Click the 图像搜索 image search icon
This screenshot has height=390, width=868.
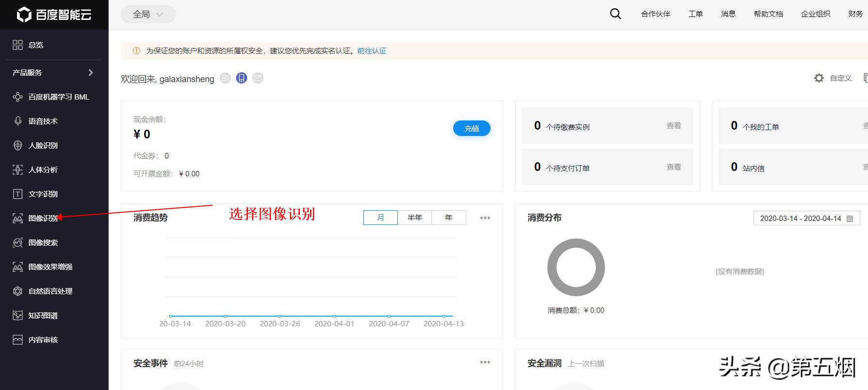click(x=17, y=242)
